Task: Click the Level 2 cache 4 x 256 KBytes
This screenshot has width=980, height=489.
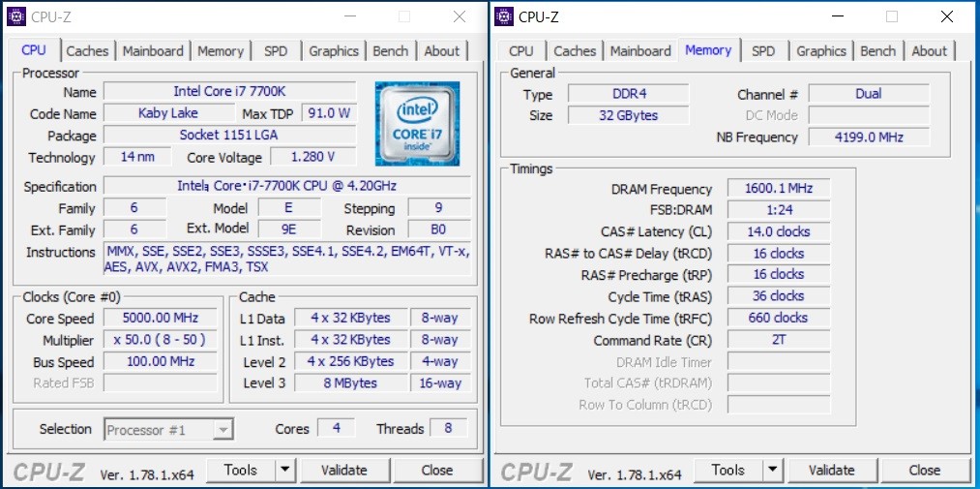Action: (x=350, y=361)
